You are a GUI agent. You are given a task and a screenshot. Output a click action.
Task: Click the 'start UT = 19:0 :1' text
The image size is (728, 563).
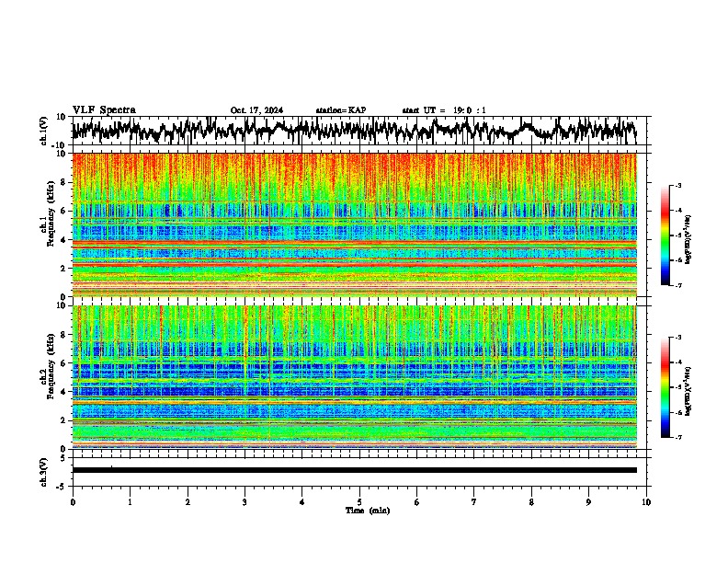point(444,110)
